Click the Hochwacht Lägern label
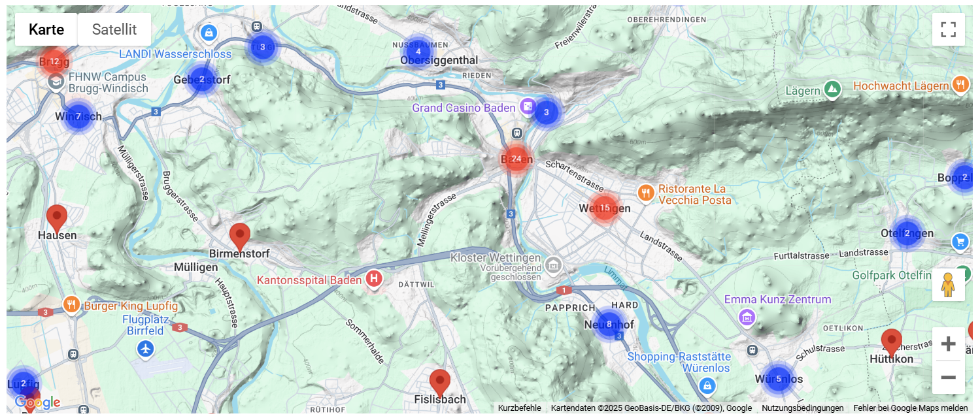The height and width of the screenshot is (420, 980). pyautogui.click(x=901, y=86)
